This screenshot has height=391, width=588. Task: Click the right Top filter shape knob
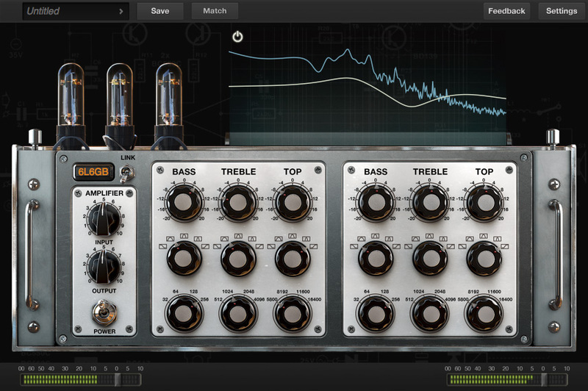(483, 257)
